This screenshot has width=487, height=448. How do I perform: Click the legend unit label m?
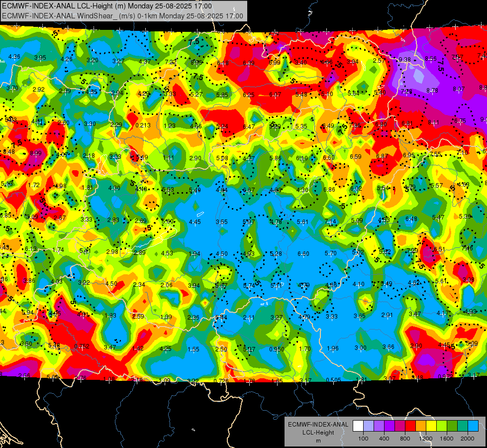pos(318,441)
